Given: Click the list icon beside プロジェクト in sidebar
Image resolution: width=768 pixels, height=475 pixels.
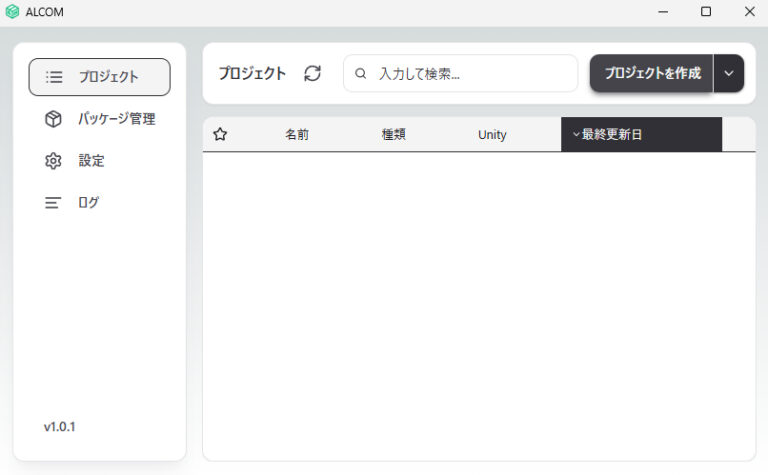Looking at the screenshot, I should [x=54, y=77].
